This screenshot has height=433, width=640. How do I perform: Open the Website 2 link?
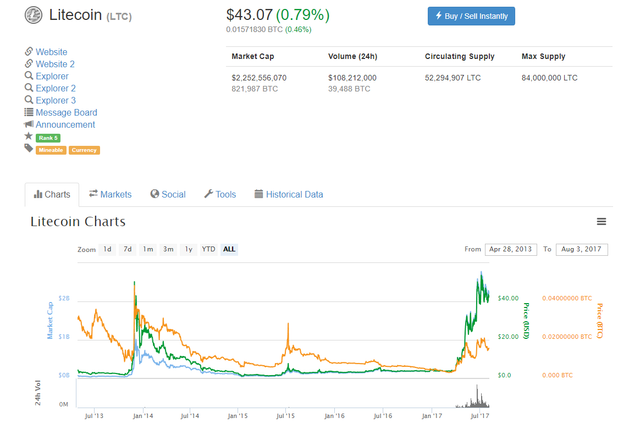click(55, 64)
